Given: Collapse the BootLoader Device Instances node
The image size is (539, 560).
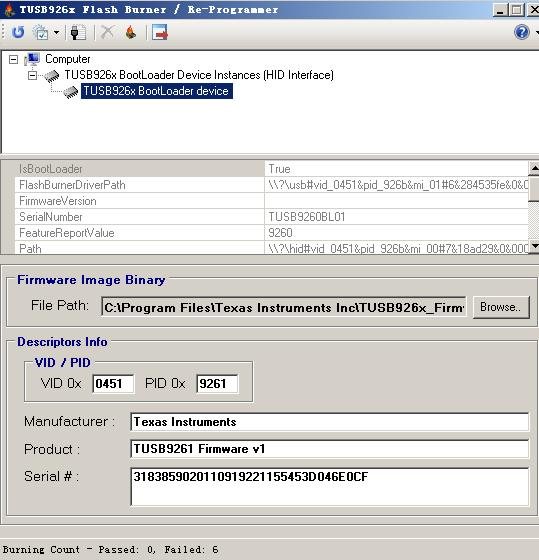Looking at the screenshot, I should coord(33,75).
